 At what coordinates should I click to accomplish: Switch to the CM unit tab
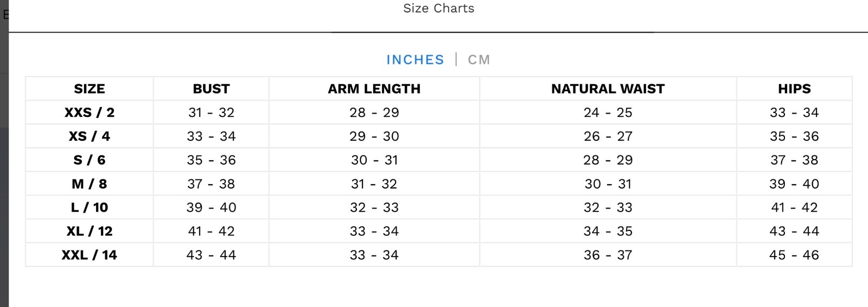(x=478, y=60)
